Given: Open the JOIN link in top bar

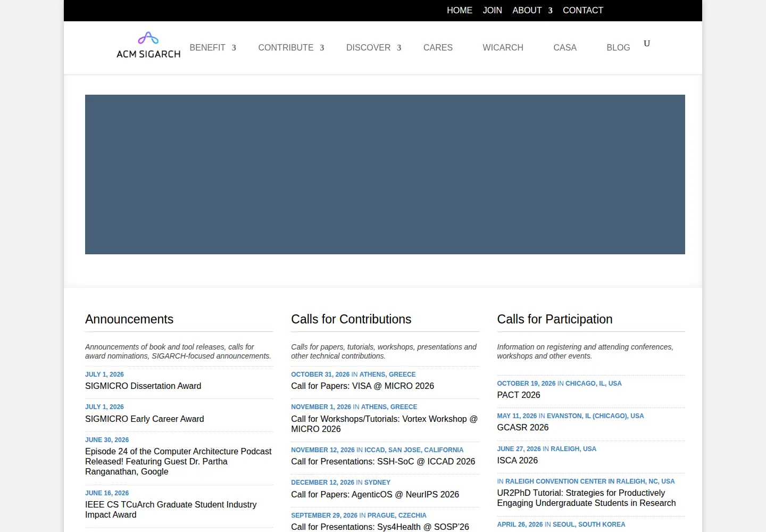Looking at the screenshot, I should click(493, 10).
